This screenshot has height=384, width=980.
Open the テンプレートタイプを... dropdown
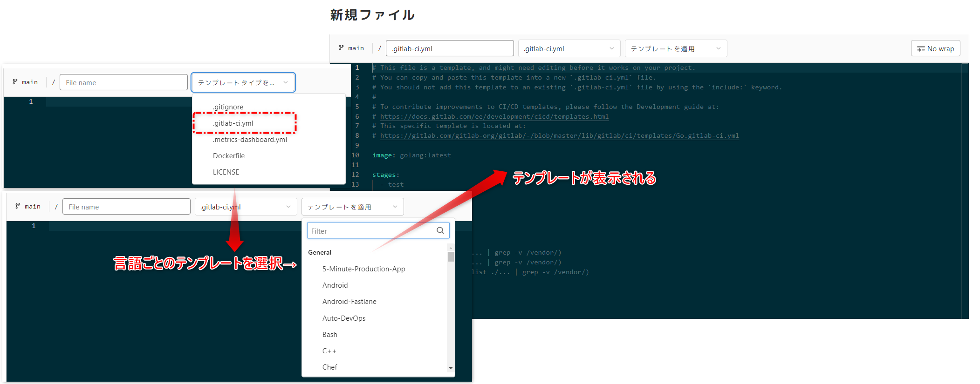[x=243, y=82]
